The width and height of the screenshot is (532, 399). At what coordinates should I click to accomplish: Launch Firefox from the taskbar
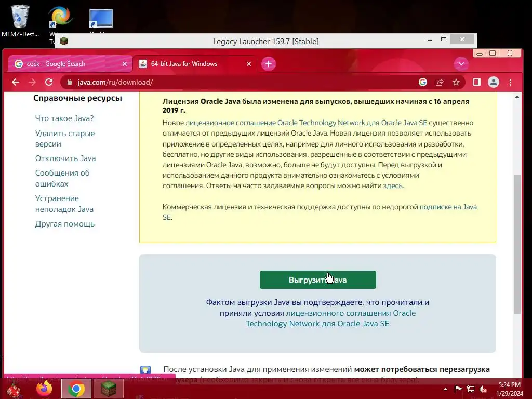tap(44, 389)
